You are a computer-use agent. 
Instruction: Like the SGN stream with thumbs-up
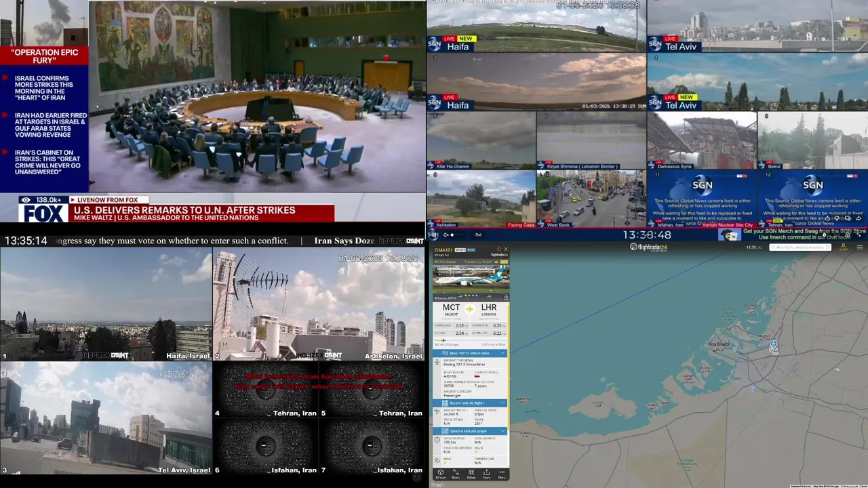827,218
